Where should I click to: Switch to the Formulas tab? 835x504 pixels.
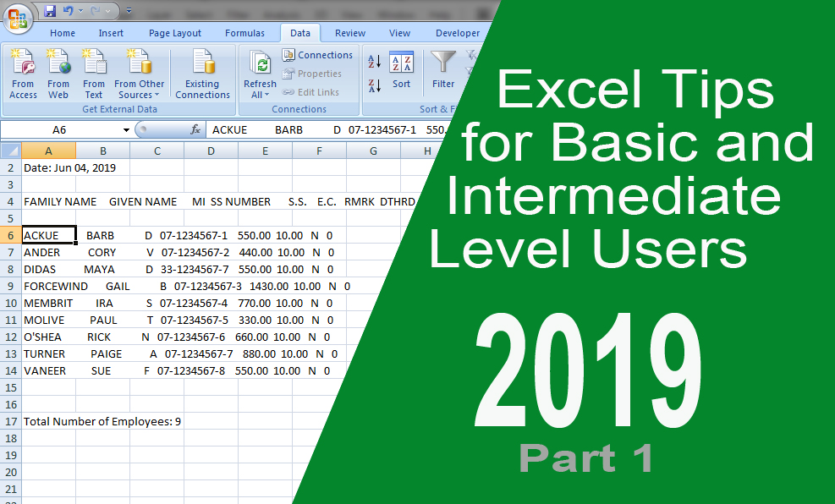tap(244, 32)
